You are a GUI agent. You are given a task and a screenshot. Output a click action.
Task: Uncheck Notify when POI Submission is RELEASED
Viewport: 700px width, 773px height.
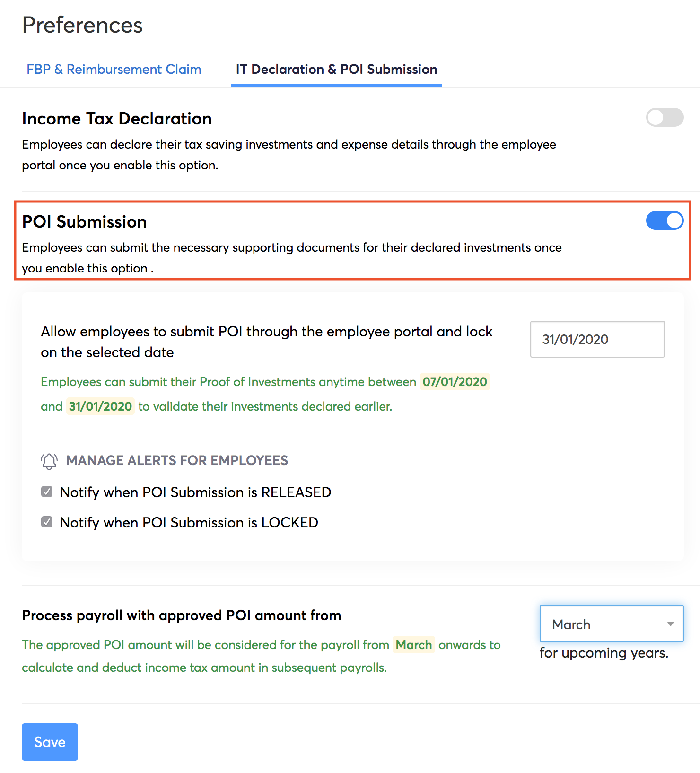coord(47,492)
